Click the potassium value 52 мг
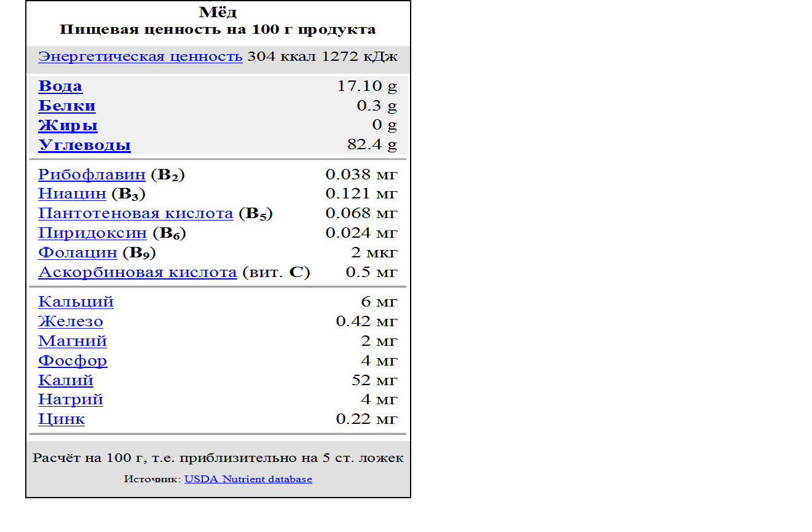Screen dimensions: 812x532 [x=374, y=380]
